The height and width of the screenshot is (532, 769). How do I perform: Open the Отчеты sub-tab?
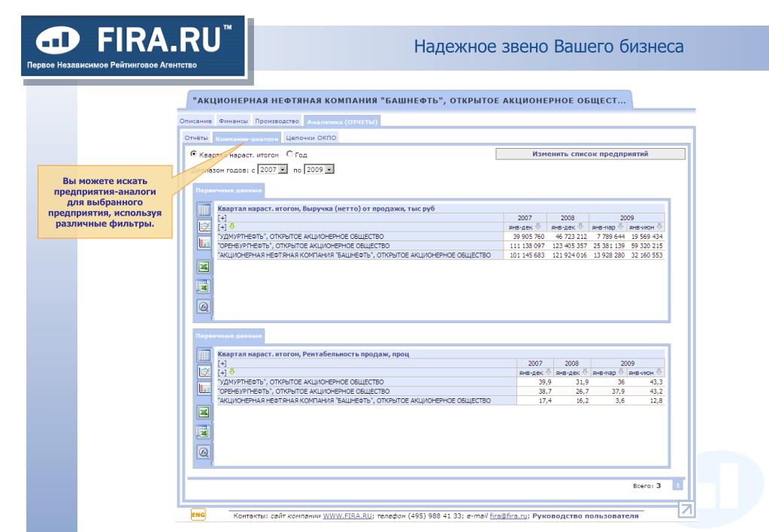196,138
